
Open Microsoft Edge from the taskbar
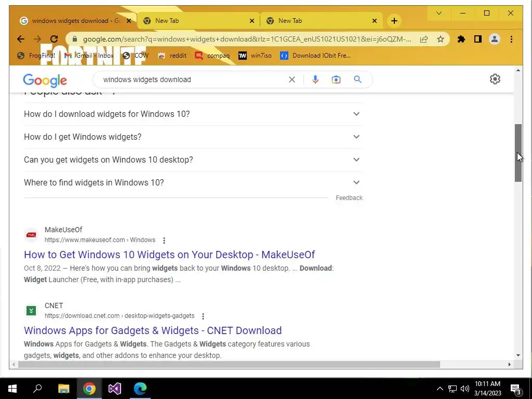click(x=140, y=389)
